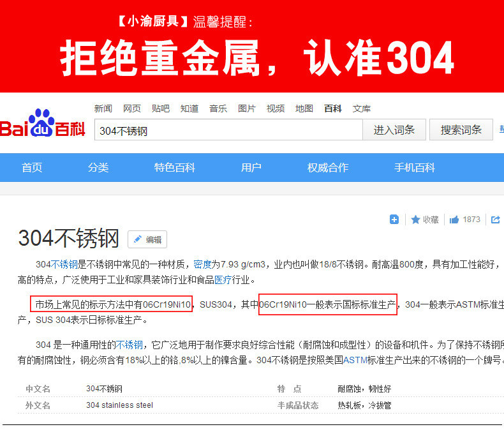Click the share arrow icon
This screenshot has width=504, height=434.
[x=495, y=220]
